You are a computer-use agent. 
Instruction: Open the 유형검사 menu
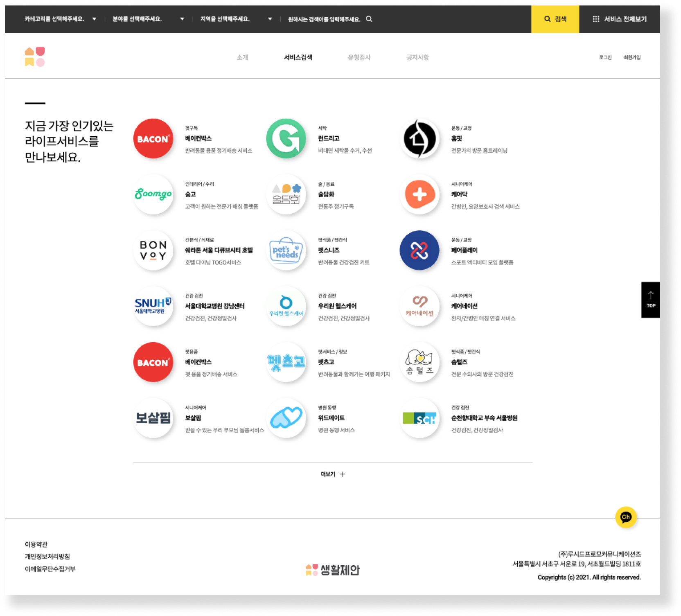point(359,57)
